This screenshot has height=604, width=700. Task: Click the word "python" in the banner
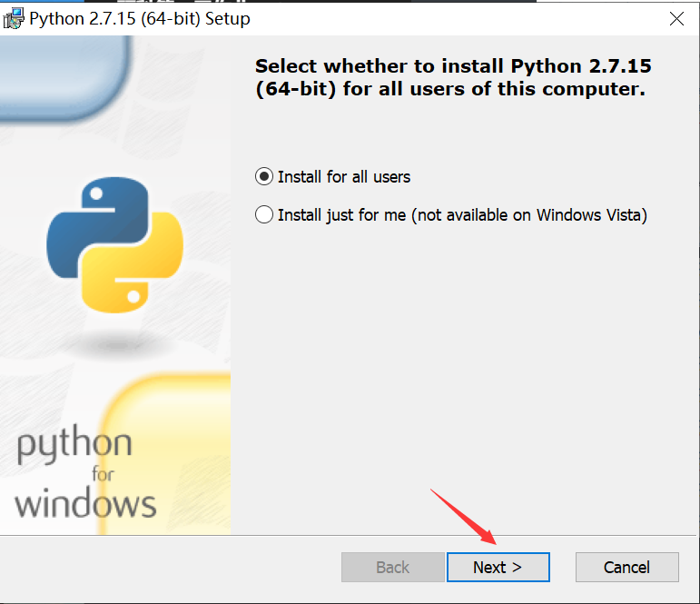click(74, 446)
